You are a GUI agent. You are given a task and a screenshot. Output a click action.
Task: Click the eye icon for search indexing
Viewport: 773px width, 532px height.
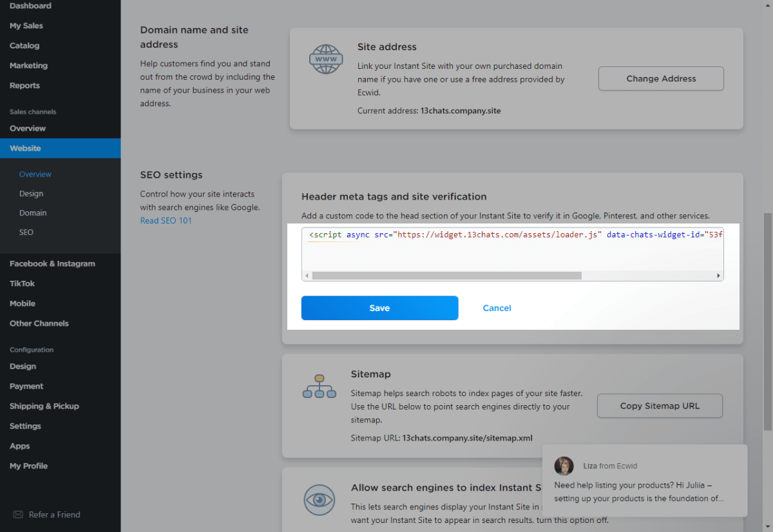(319, 500)
